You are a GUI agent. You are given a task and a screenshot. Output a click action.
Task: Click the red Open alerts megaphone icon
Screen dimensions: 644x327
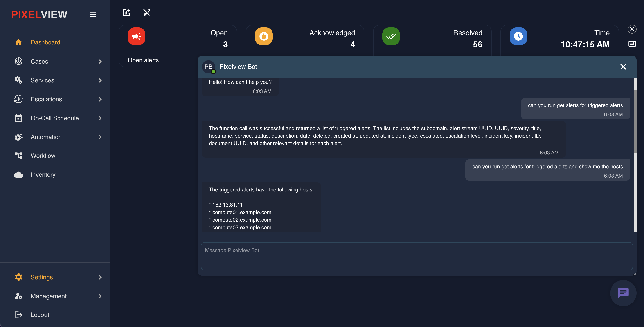[x=137, y=36]
